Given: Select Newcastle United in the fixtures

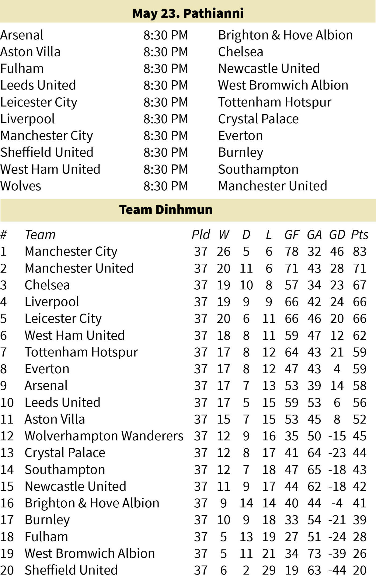Looking at the screenshot, I should 269,69.
